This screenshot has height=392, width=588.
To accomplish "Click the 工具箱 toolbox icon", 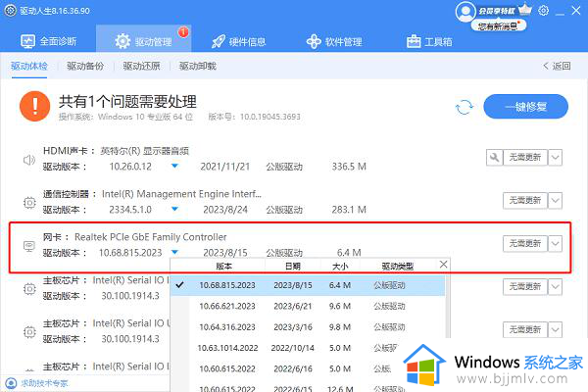I will tap(414, 41).
